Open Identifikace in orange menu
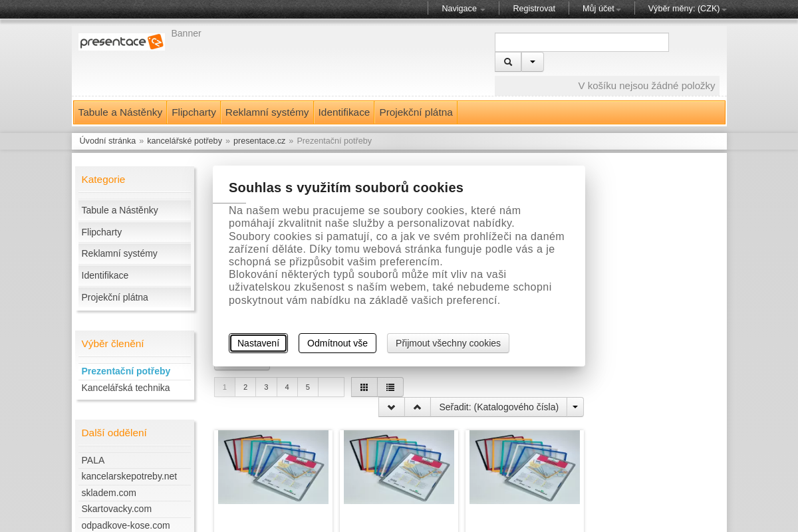Viewport: 798px width, 532px height. pos(344,112)
